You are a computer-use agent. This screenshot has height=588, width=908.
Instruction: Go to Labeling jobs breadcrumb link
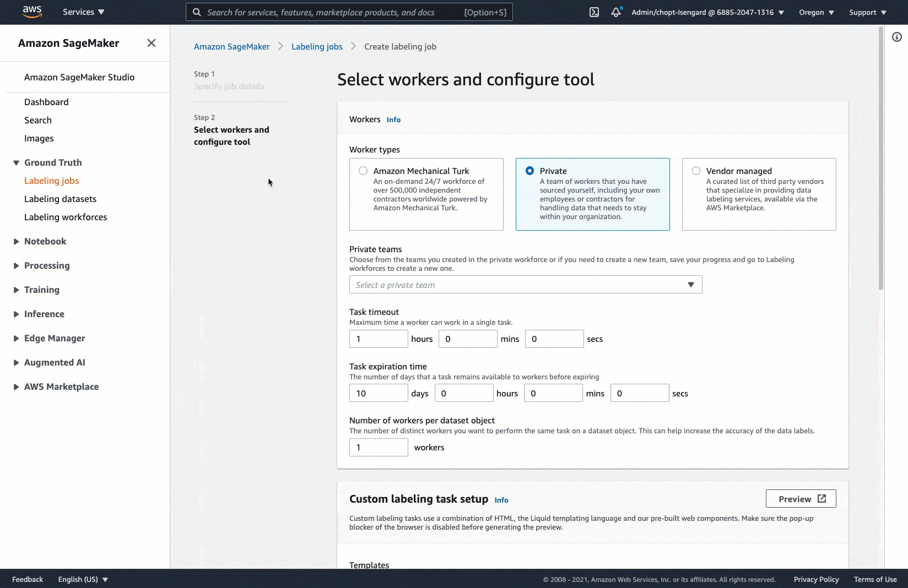pos(317,47)
